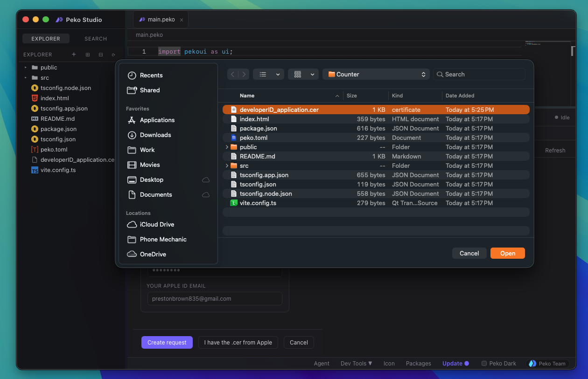Image resolution: width=588 pixels, height=379 pixels.
Task: Click the blue document icon of peko.toml in dialog
Action: pyautogui.click(x=234, y=138)
